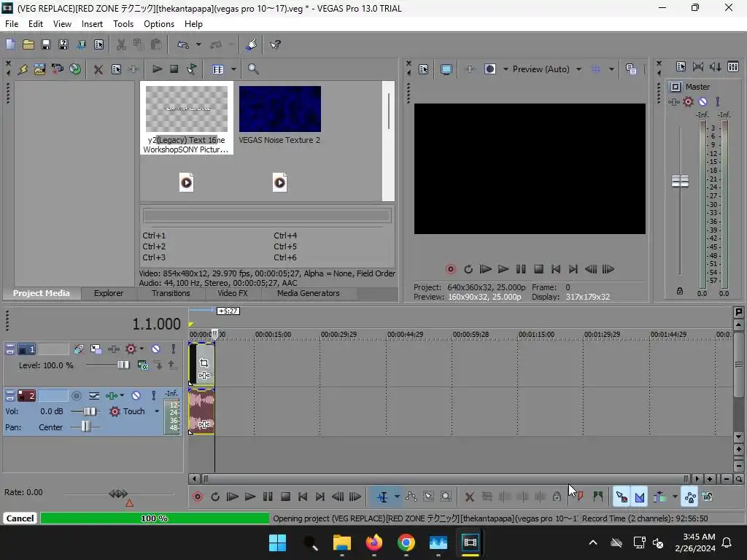This screenshot has width=747, height=560.
Task: Adjust the Master volume fader
Action: point(680,182)
